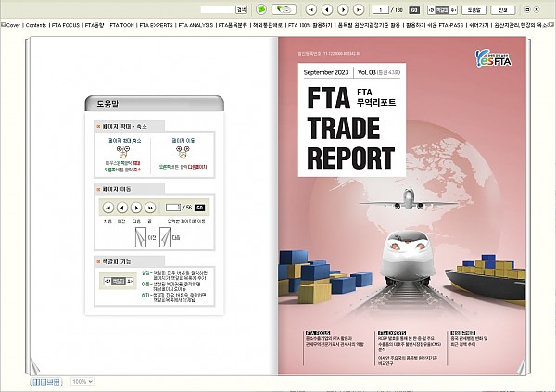This screenshot has width=556, height=392.
Task: Click the printer-style icon button in toolbar
Action: pos(284,9)
